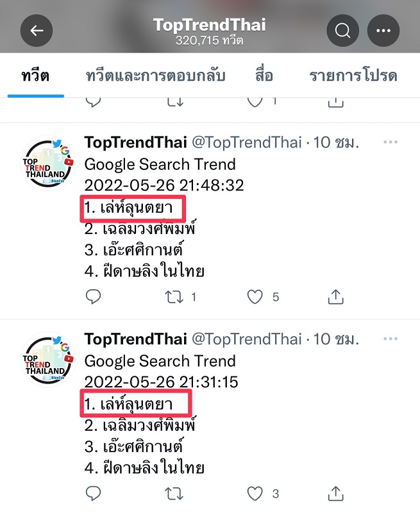The height and width of the screenshot is (513, 420).
Task: Retweet the 21:48:32 trend tweet
Action: pyautogui.click(x=174, y=296)
